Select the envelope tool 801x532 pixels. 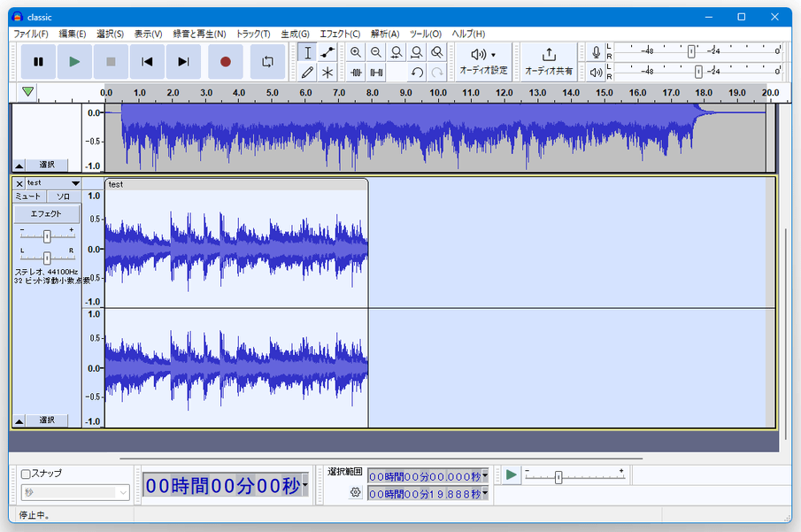(x=327, y=52)
